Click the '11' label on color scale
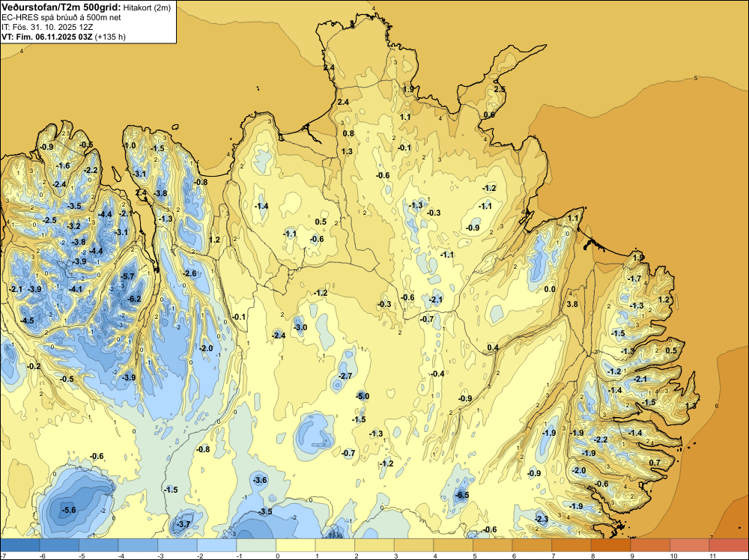Image resolution: width=749 pixels, height=560 pixels. [712, 556]
